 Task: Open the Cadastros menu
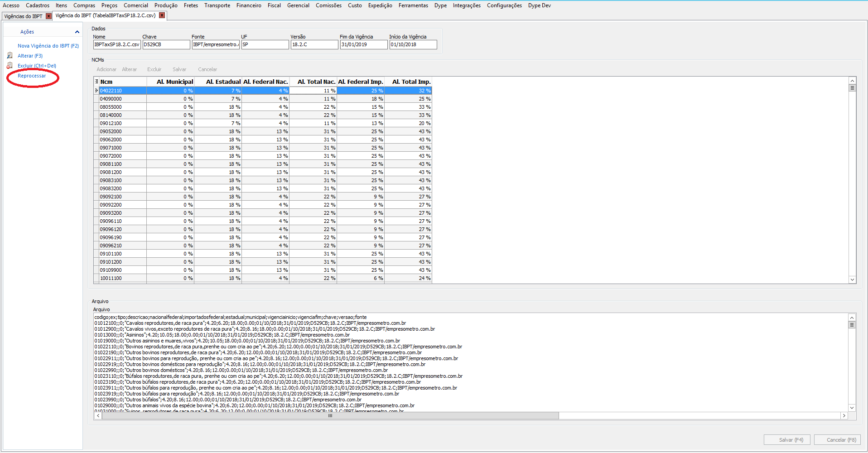(x=38, y=5)
